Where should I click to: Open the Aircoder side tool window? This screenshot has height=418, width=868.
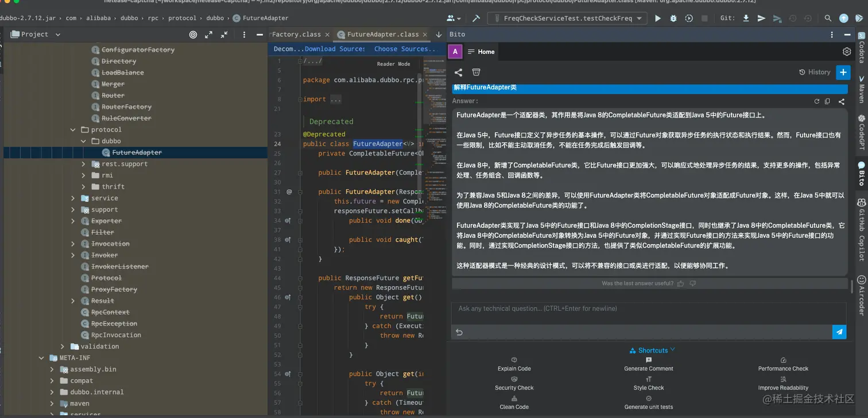(x=861, y=296)
